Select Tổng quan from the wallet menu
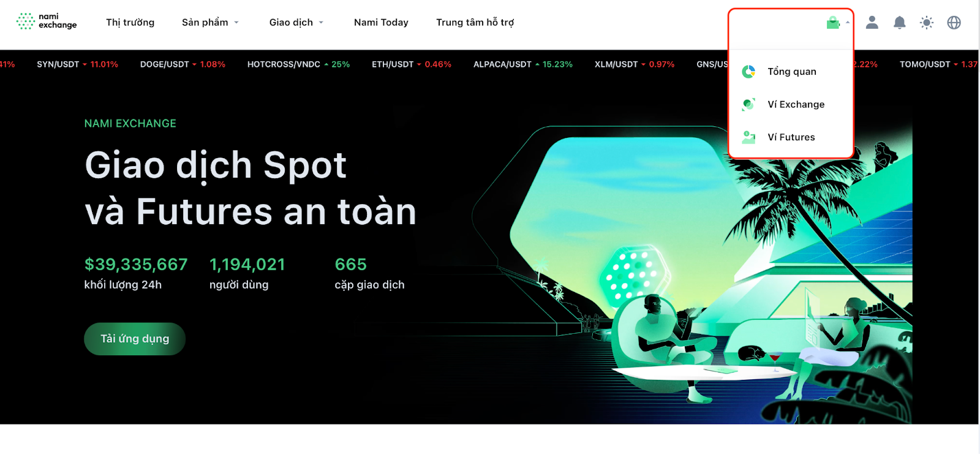This screenshot has height=454, width=980. [791, 72]
